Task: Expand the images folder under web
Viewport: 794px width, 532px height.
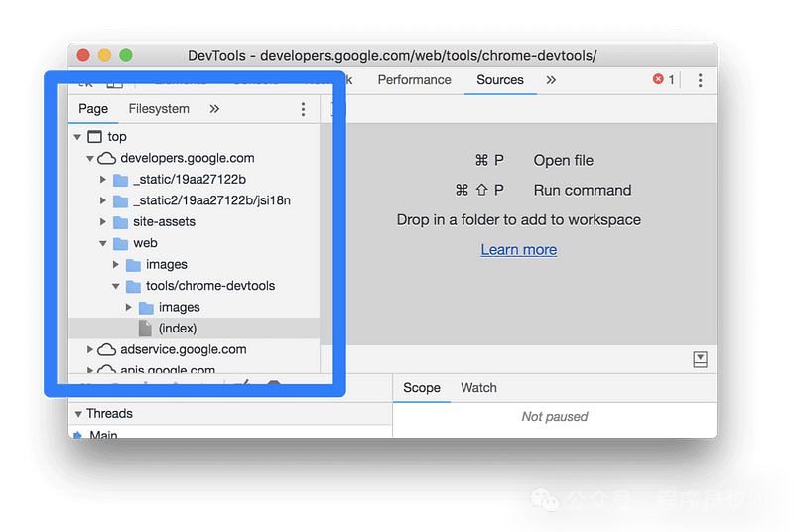Action: point(115,264)
